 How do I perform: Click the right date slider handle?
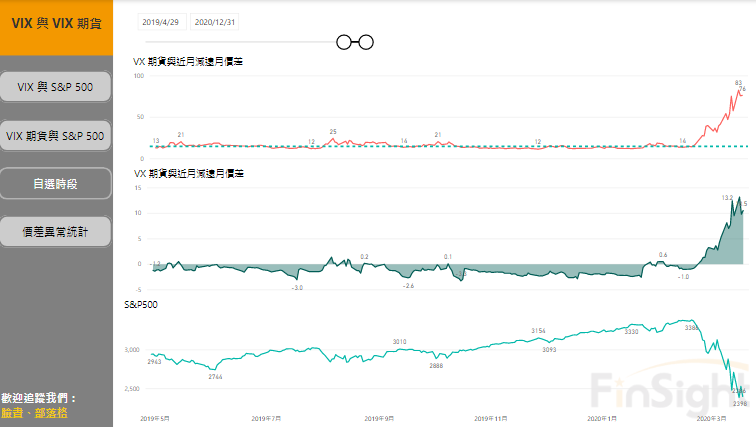tap(365, 42)
